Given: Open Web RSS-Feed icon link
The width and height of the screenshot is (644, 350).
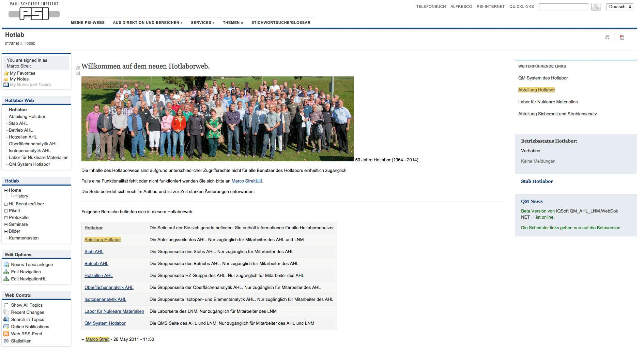Looking at the screenshot, I should click(6, 334).
